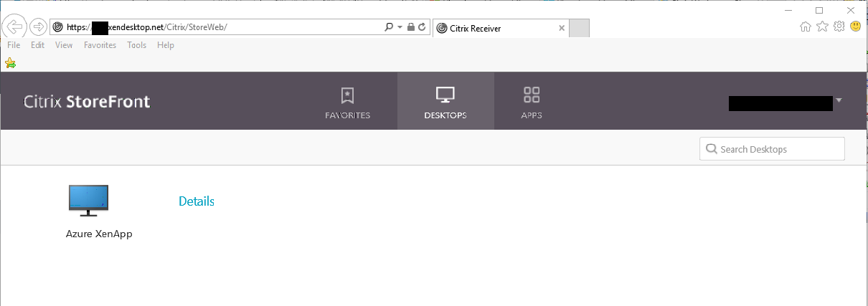Maximize the browser window
This screenshot has width=868, height=306.
click(819, 10)
